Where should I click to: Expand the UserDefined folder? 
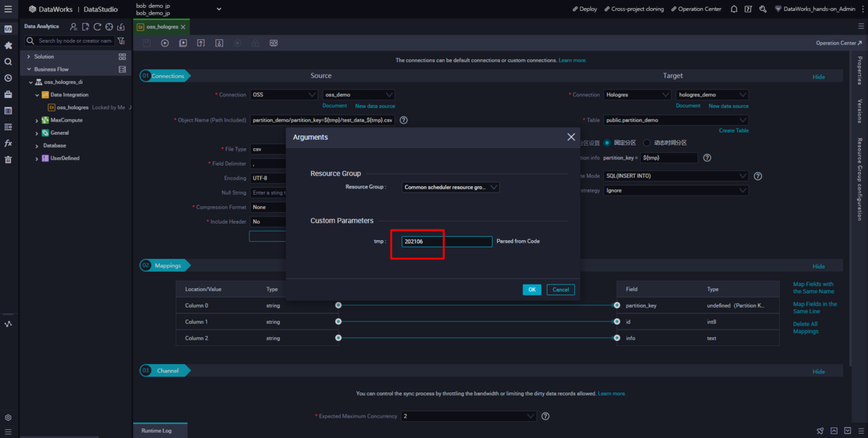37,159
